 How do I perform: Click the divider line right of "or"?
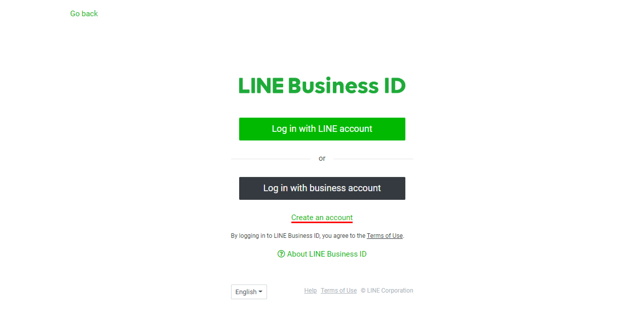(x=373, y=159)
